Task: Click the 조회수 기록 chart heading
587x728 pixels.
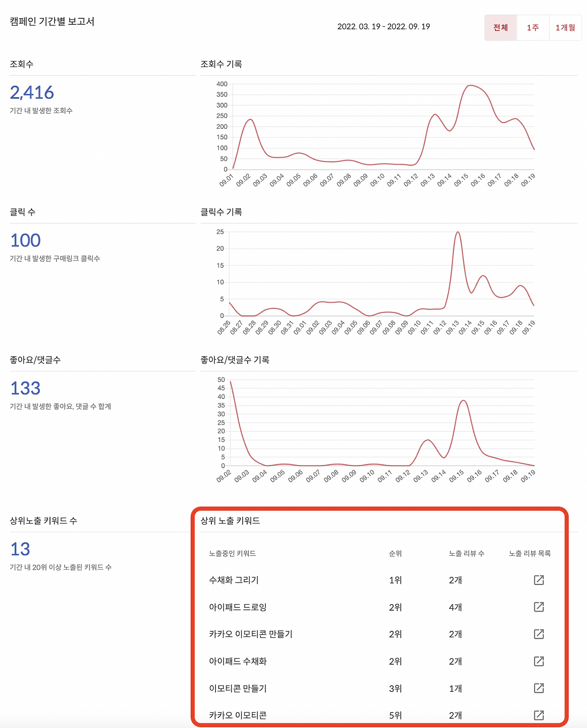Action: click(221, 64)
